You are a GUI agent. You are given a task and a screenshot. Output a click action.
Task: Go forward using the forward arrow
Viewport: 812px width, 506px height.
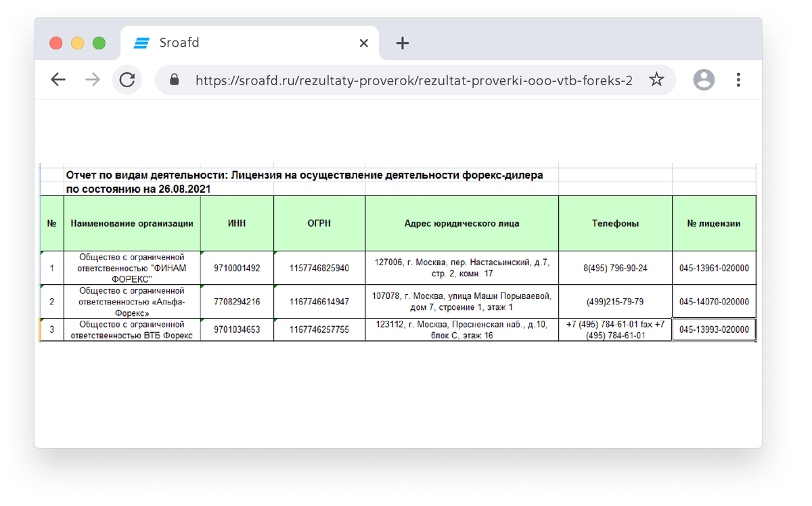click(93, 80)
